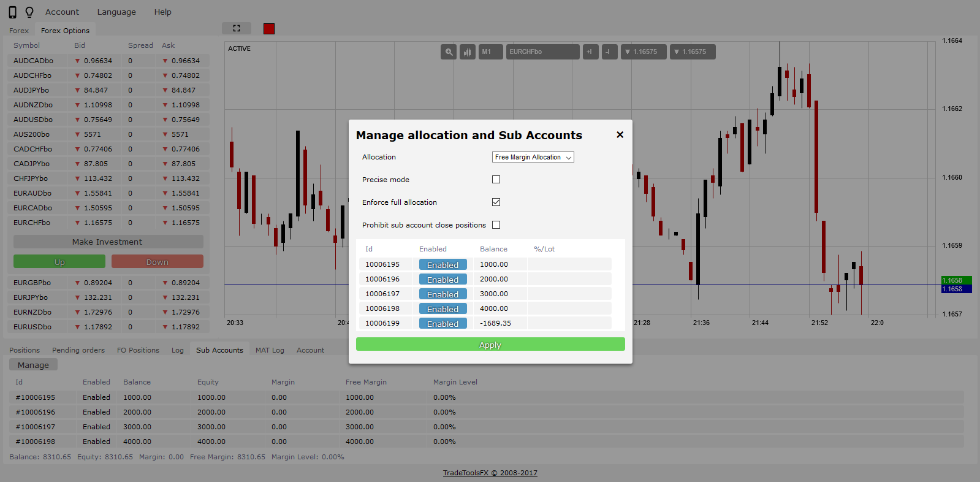Click the chart zoom magnifier icon
Screen dimensions: 980x482
[x=449, y=52]
